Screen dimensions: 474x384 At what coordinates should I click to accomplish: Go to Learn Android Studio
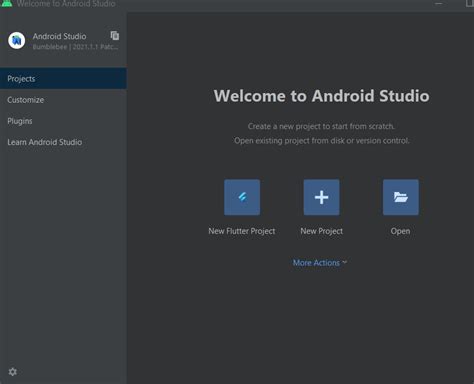63,142
